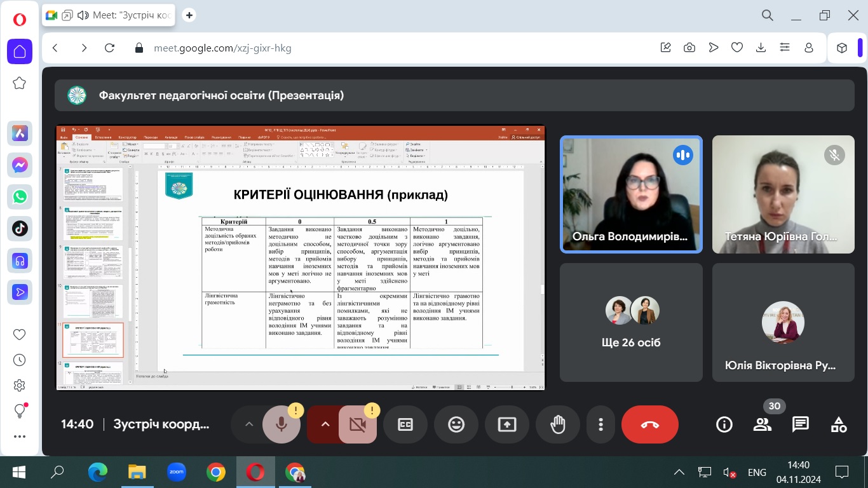Leave the call with red hang-up button

point(649,424)
